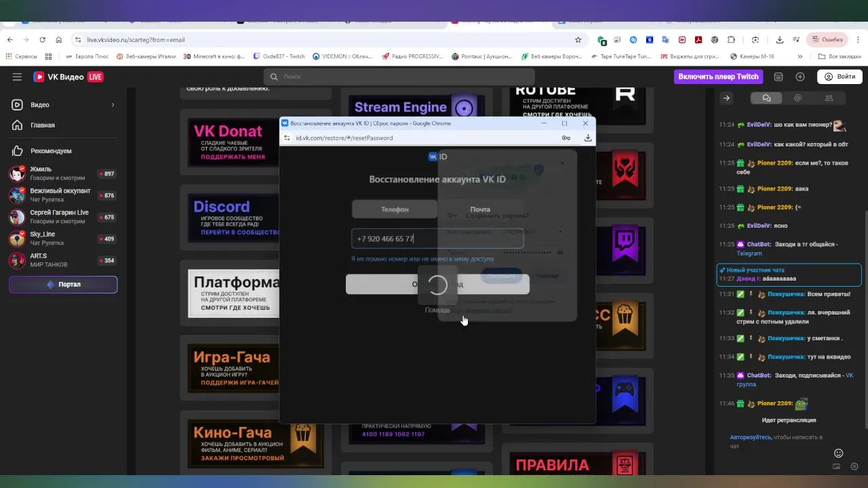Open the hamburger menu next to VK Видео

(17, 77)
